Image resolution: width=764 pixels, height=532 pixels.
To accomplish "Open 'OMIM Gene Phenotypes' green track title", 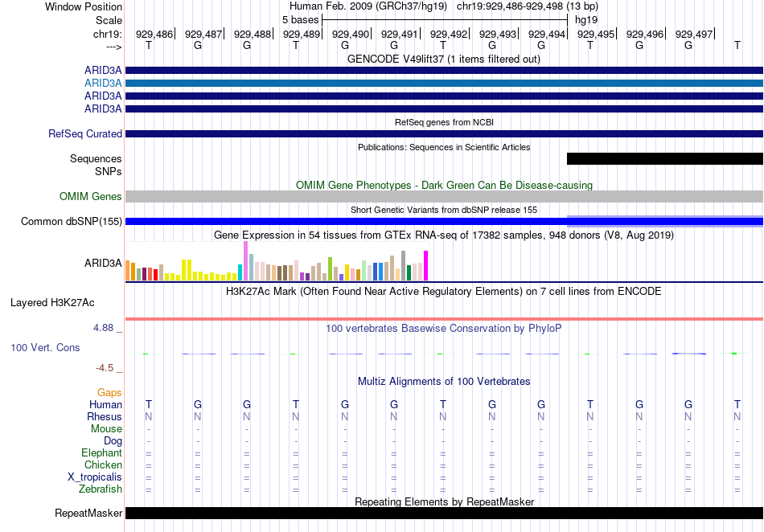I will (445, 186).
